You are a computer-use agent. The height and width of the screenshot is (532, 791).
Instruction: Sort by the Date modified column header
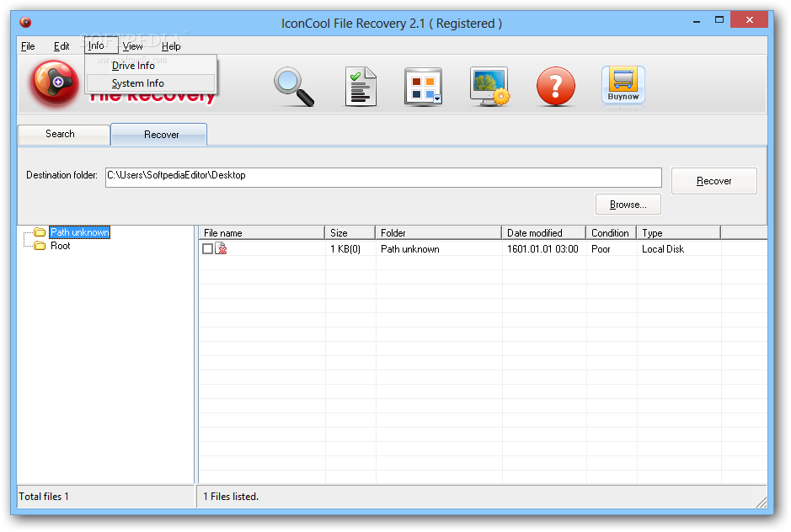[544, 233]
